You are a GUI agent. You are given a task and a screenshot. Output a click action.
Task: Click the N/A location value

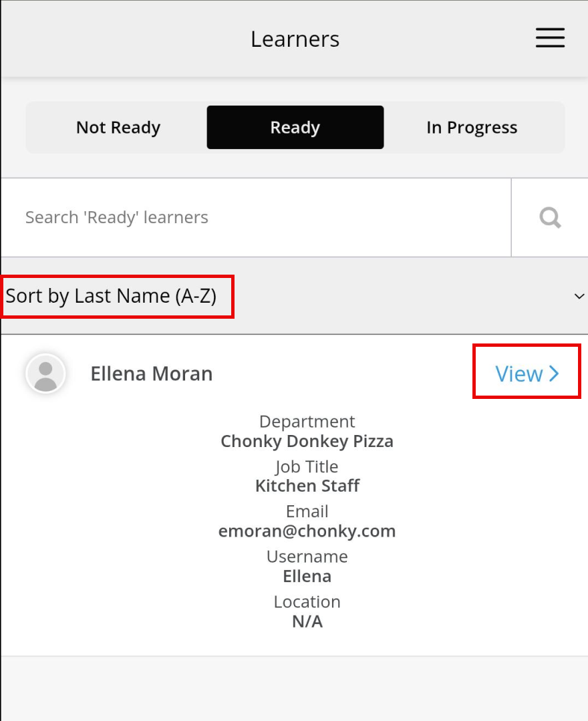(307, 621)
